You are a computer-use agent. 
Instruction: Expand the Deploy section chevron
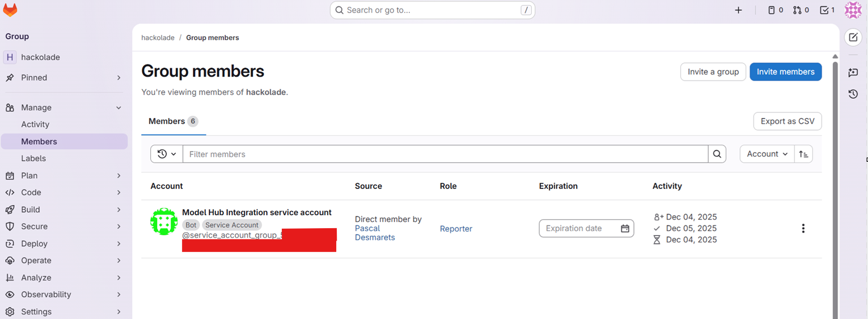[118, 244]
